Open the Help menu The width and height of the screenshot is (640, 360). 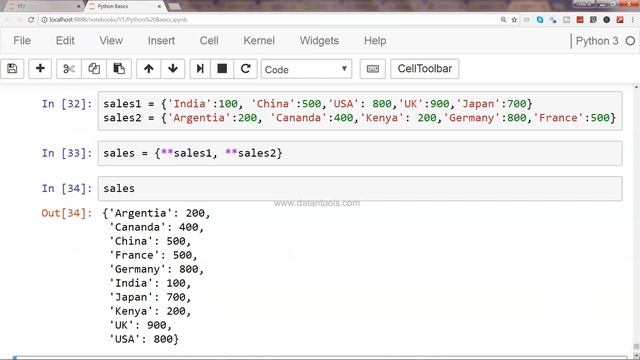[x=375, y=40]
